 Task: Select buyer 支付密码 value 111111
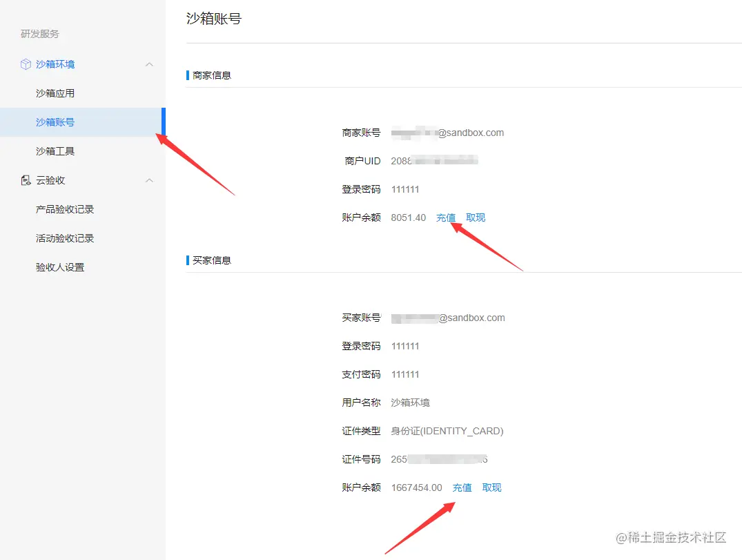coord(405,374)
